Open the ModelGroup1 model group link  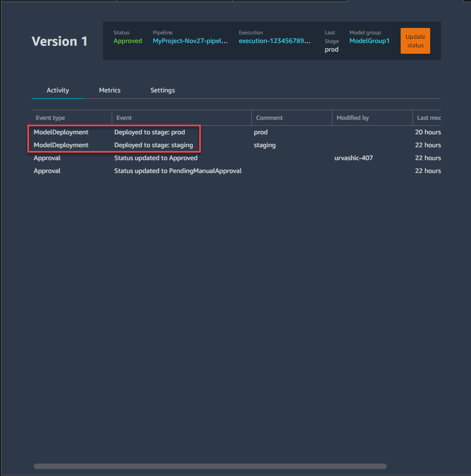coord(369,41)
